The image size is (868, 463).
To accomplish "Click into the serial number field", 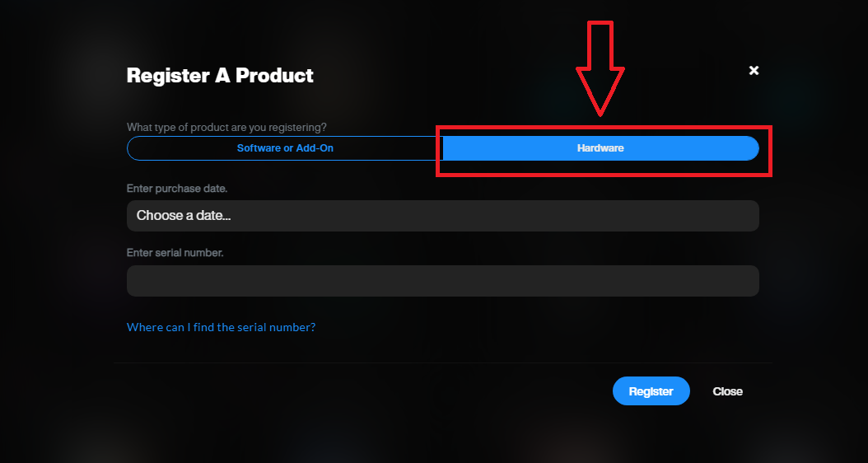I will (x=443, y=281).
